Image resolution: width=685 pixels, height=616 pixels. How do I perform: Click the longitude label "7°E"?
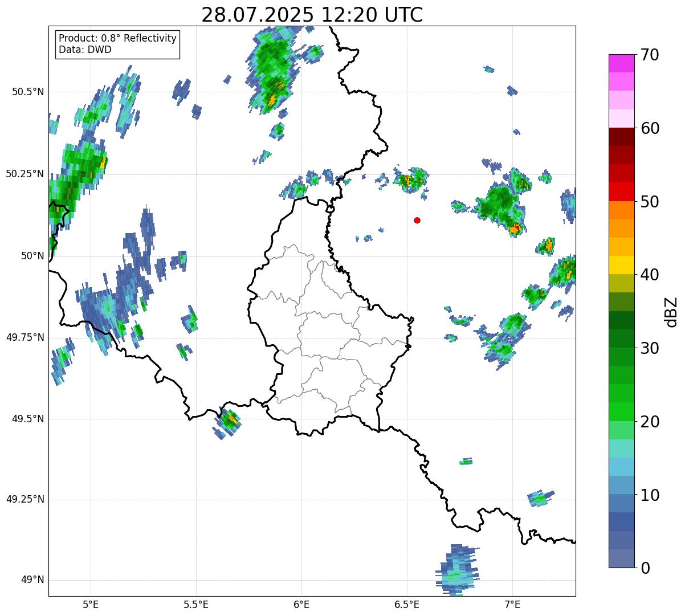click(512, 604)
